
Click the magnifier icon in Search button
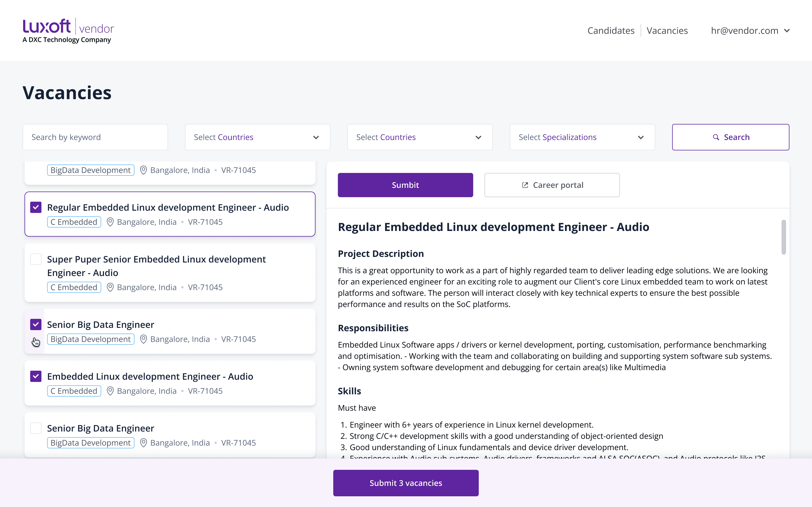[716, 137]
